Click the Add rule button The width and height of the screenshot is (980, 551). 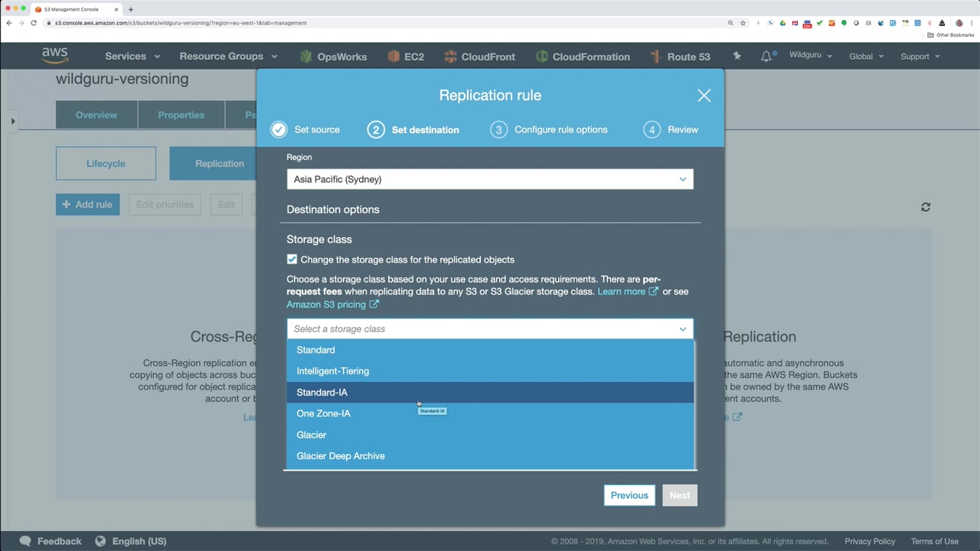click(87, 204)
